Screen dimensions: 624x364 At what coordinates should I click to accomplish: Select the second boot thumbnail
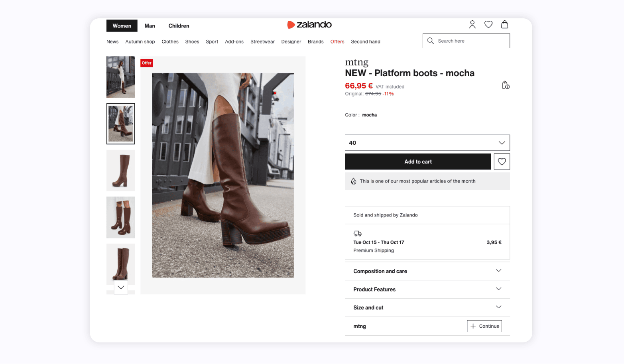[x=120, y=124]
